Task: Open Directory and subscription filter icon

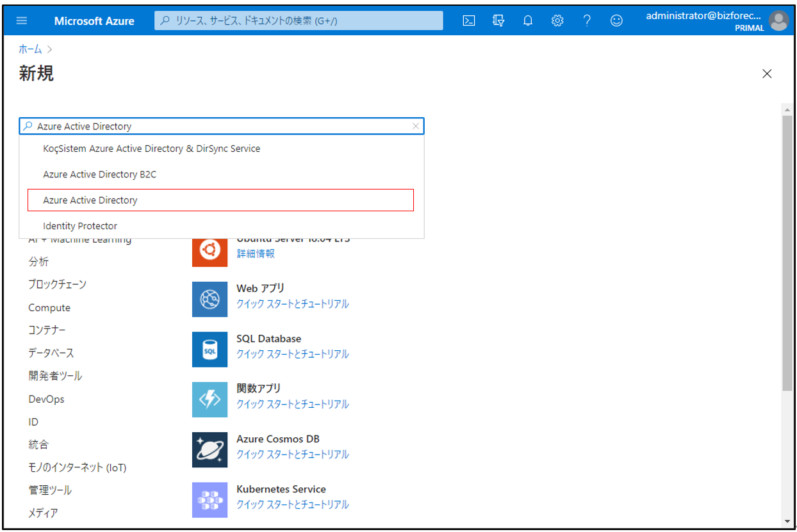Action: (x=498, y=20)
